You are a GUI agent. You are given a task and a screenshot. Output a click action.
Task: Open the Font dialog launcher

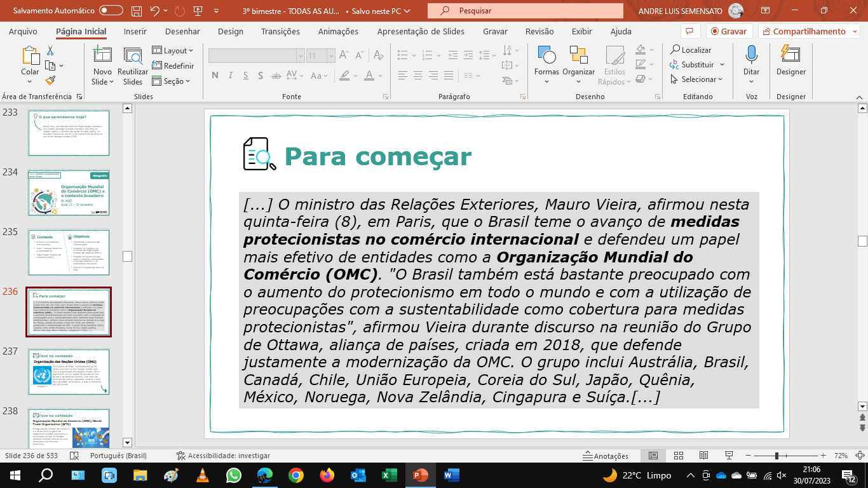(x=386, y=97)
